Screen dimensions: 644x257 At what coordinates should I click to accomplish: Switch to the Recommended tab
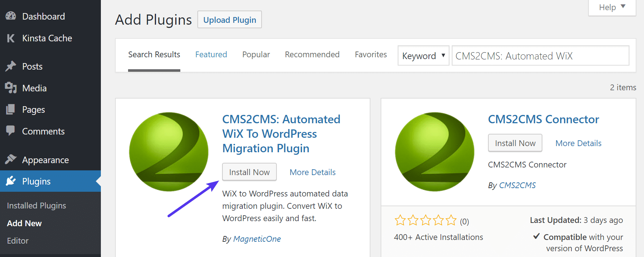[x=312, y=55]
